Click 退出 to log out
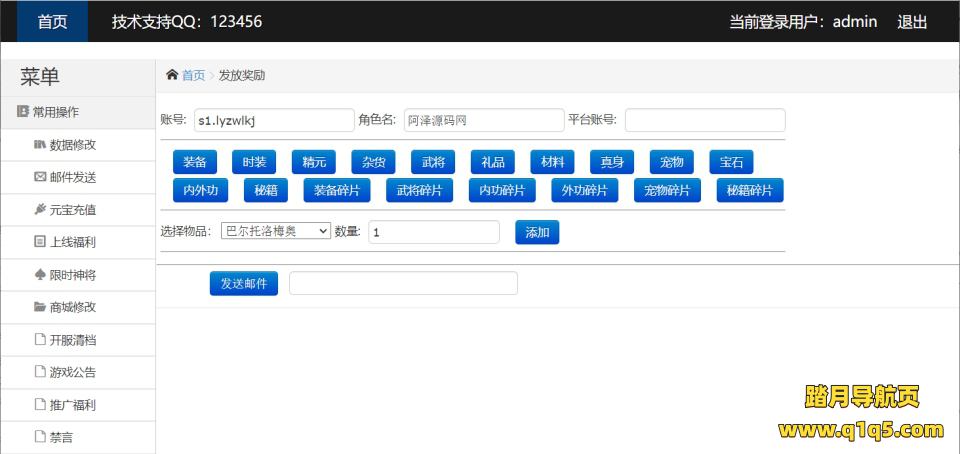The height and width of the screenshot is (454, 960). (912, 21)
